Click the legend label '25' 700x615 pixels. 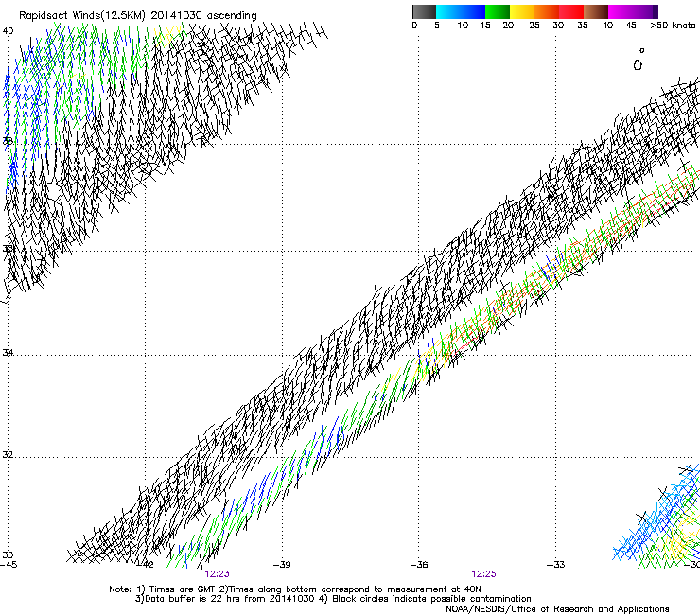click(x=534, y=26)
